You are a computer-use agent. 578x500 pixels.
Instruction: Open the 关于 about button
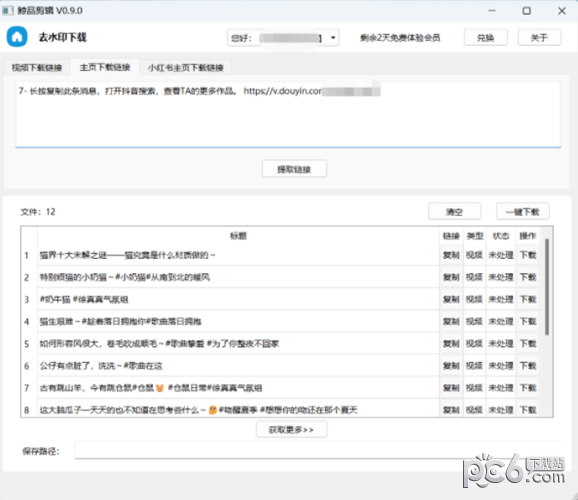[x=539, y=38]
